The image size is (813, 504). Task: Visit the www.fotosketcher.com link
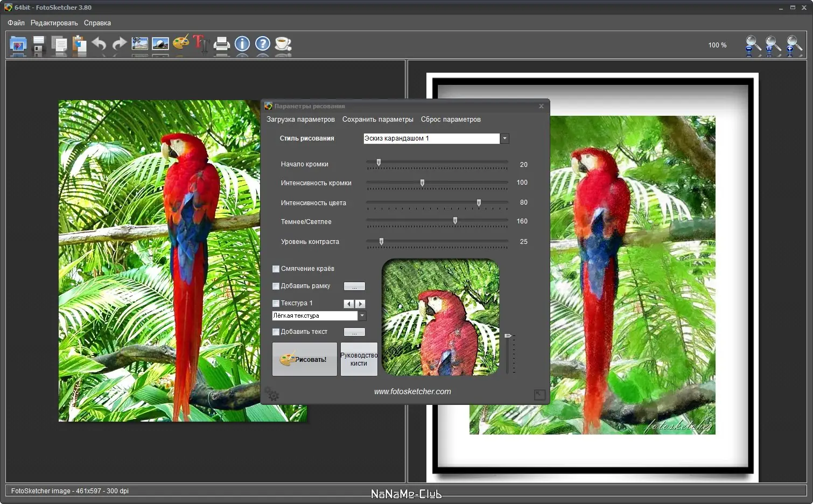click(412, 391)
